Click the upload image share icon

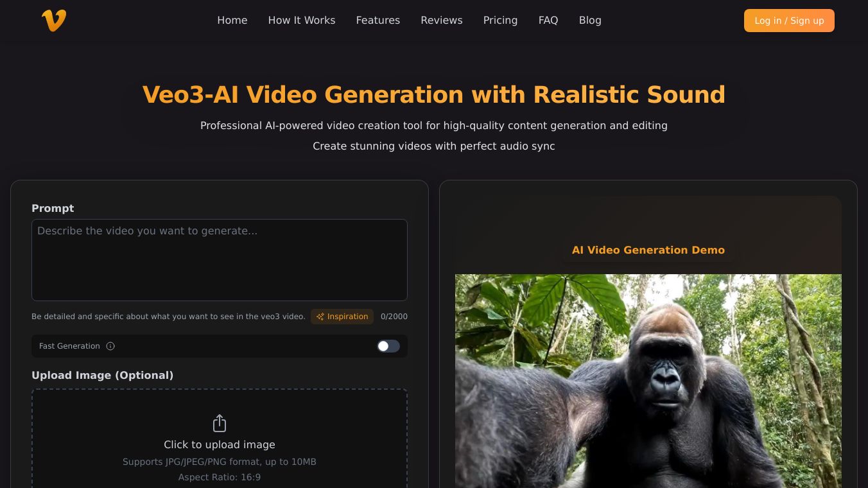click(x=220, y=423)
